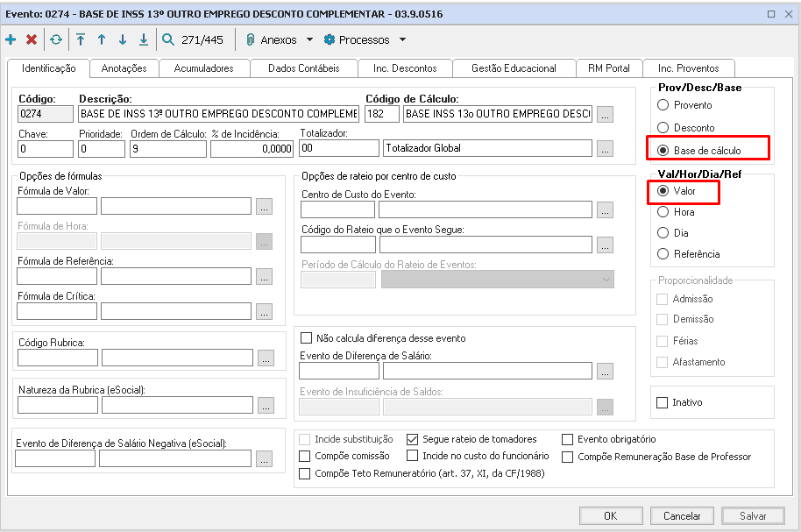Click the Salvar button
The height and width of the screenshot is (532, 801).
tap(753, 516)
